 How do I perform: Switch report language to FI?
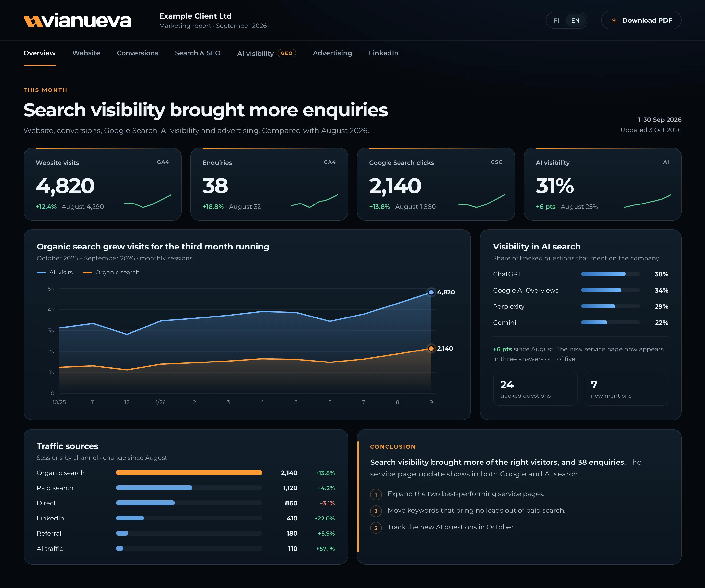click(x=556, y=21)
